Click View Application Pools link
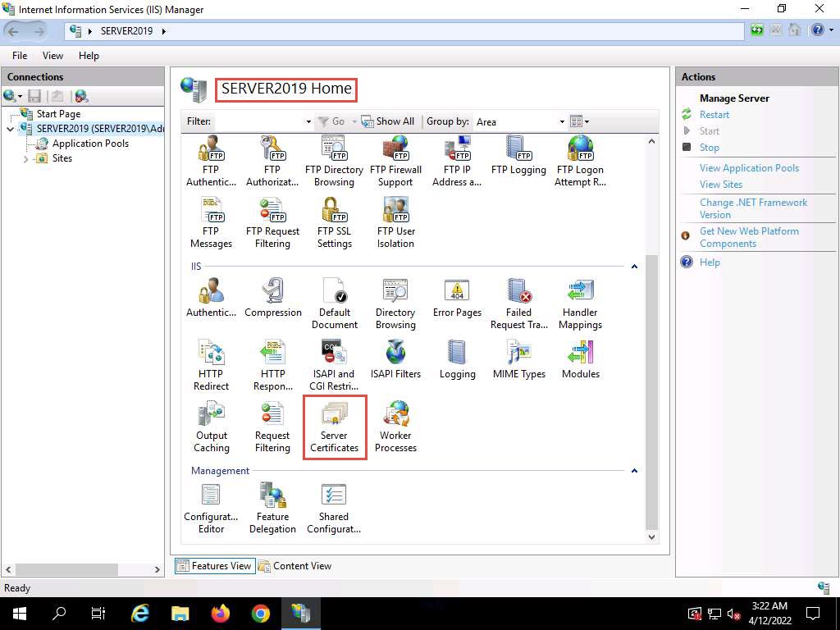Screen dimensions: 840x630 click(x=749, y=168)
